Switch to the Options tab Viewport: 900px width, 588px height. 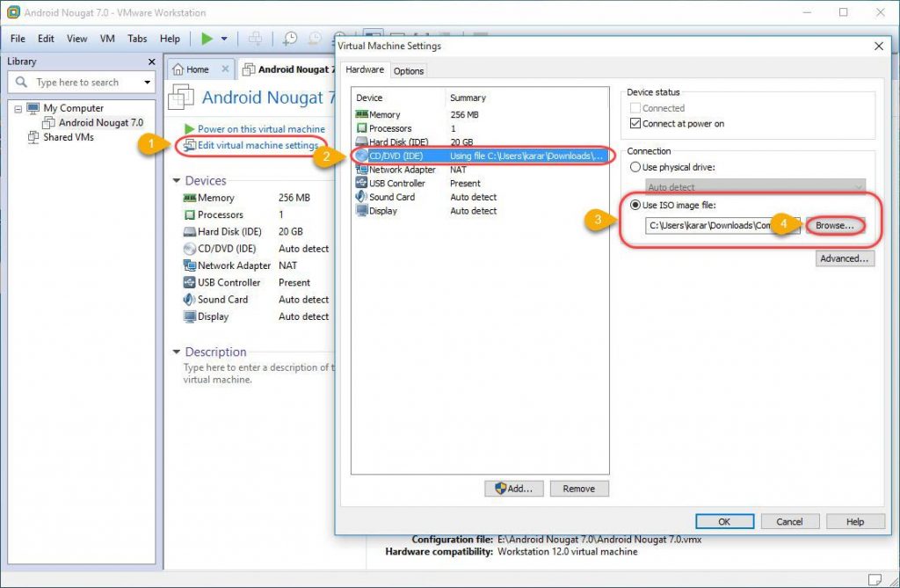[x=410, y=69]
